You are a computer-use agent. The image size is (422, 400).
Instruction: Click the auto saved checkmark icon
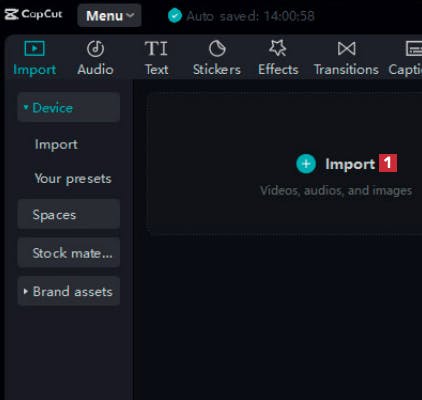pyautogui.click(x=175, y=16)
